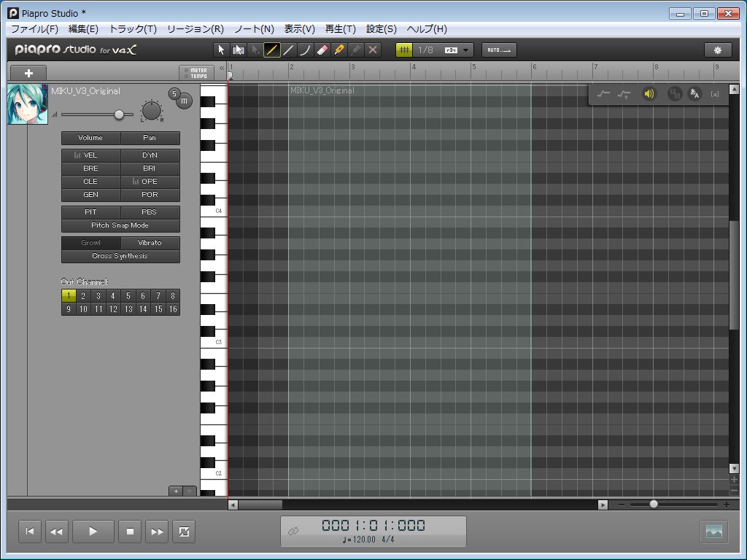
Task: Open the トラック(T) menu
Action: click(x=133, y=29)
